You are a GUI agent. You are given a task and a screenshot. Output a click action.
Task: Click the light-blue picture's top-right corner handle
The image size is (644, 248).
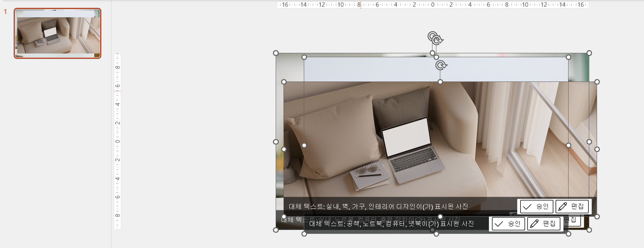569,57
